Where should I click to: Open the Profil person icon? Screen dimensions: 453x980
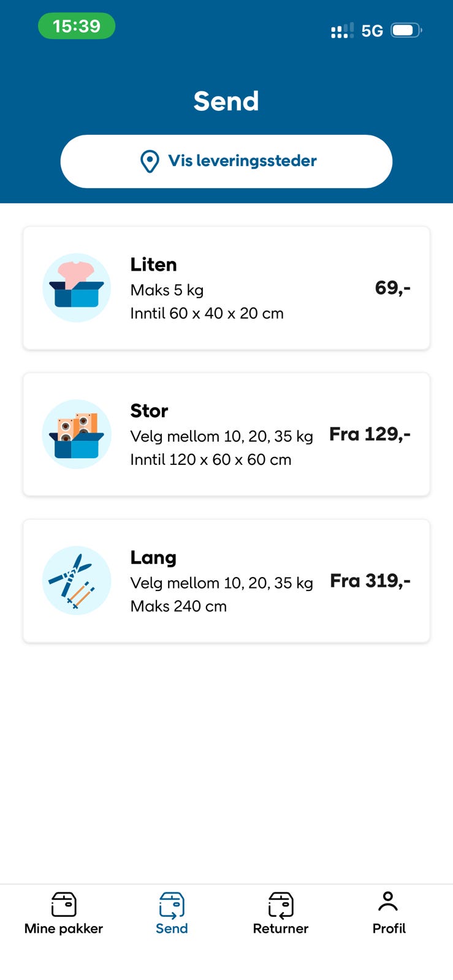click(389, 902)
